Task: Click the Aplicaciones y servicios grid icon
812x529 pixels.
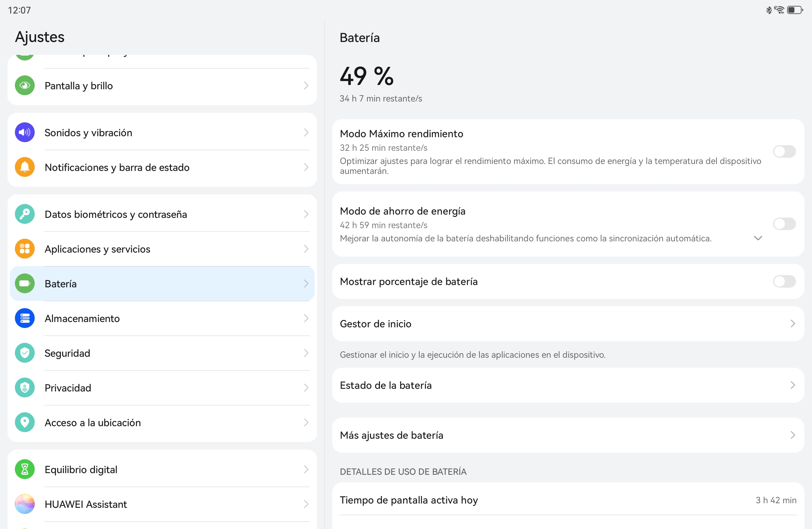Action: [x=24, y=249]
